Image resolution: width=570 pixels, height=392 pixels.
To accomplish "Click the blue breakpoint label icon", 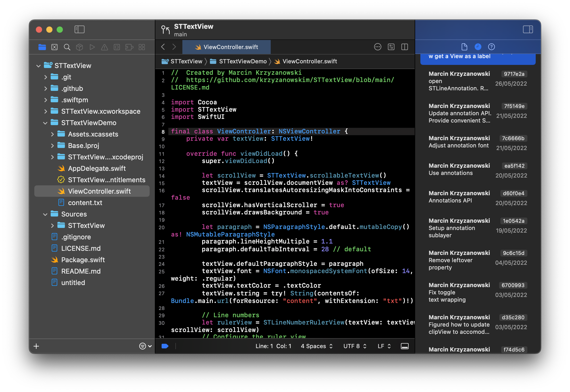I will click(165, 346).
